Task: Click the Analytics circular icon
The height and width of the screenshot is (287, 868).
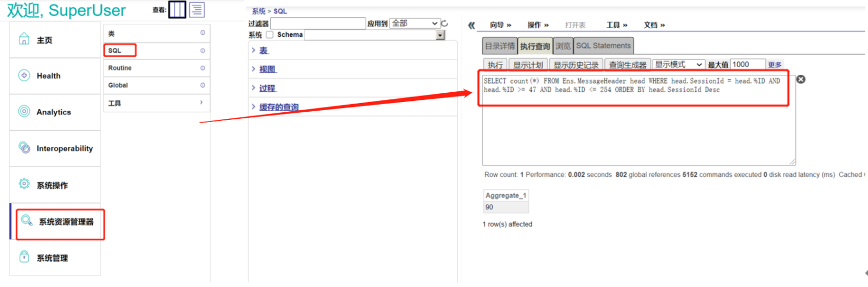Action: point(24,111)
